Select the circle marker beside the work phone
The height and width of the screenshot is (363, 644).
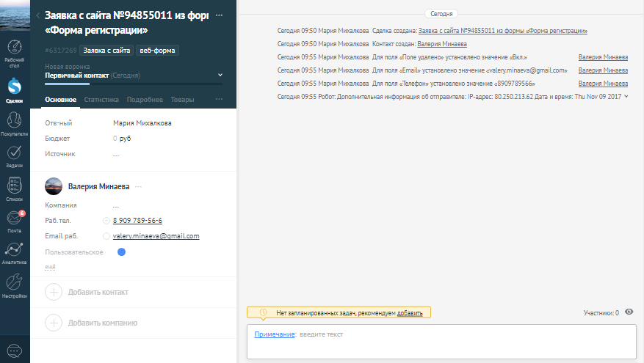(x=106, y=221)
